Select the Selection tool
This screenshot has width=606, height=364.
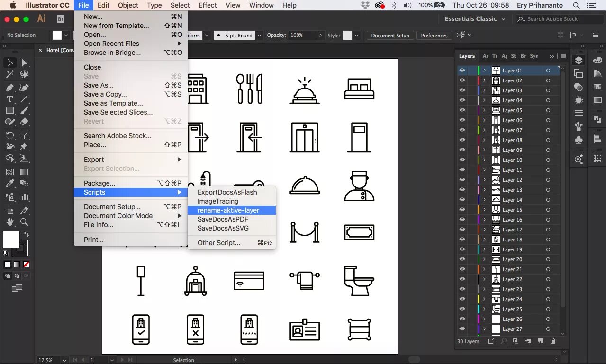pos(9,63)
